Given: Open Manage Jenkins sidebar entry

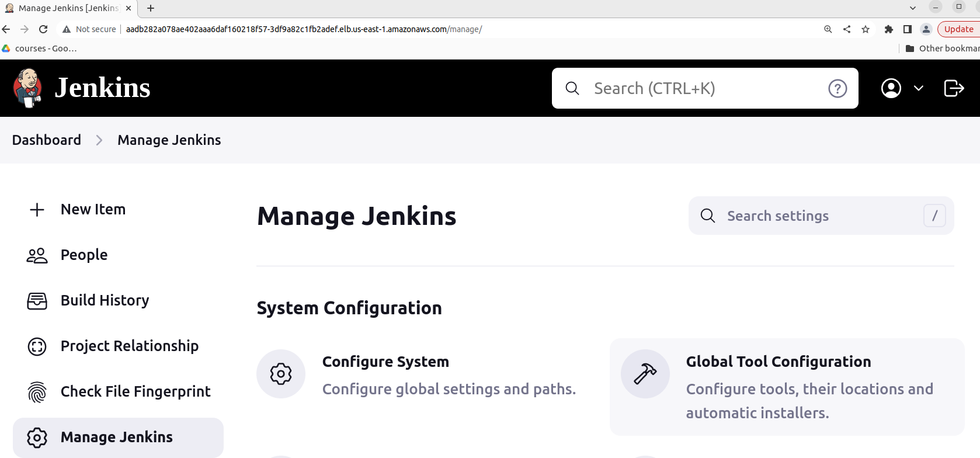Looking at the screenshot, I should click(118, 437).
